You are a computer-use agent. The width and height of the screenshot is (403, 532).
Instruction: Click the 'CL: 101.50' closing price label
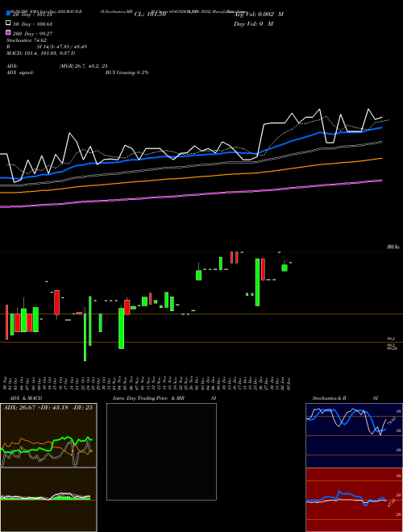(150, 15)
